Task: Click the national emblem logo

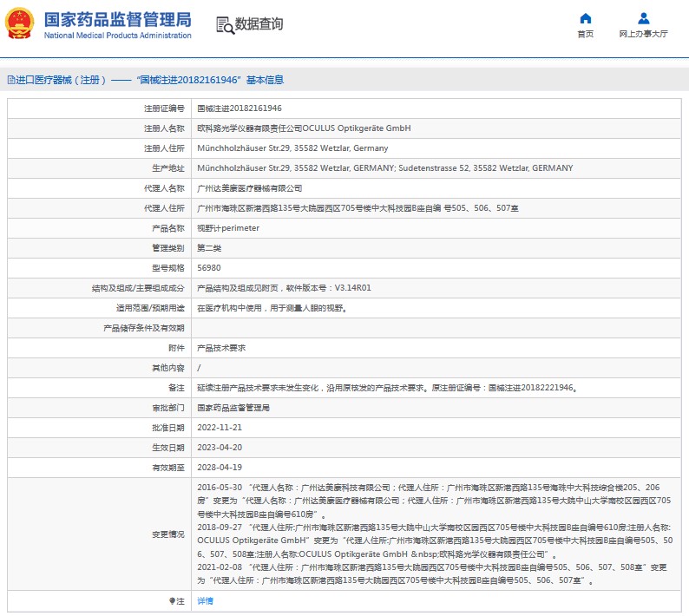Action: tap(19, 23)
